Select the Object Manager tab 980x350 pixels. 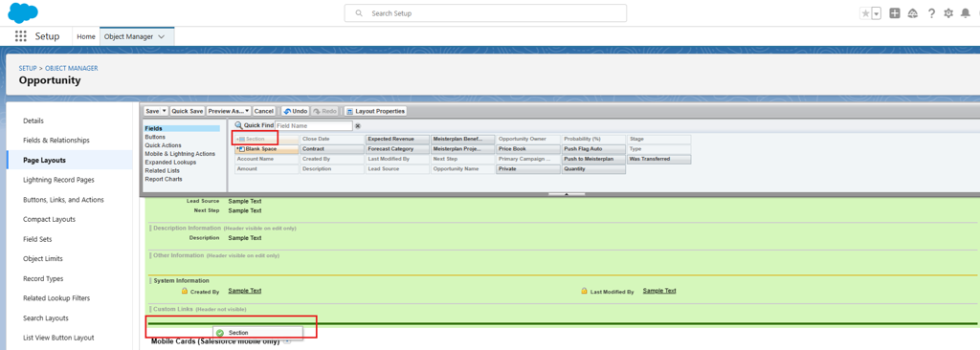point(128,37)
